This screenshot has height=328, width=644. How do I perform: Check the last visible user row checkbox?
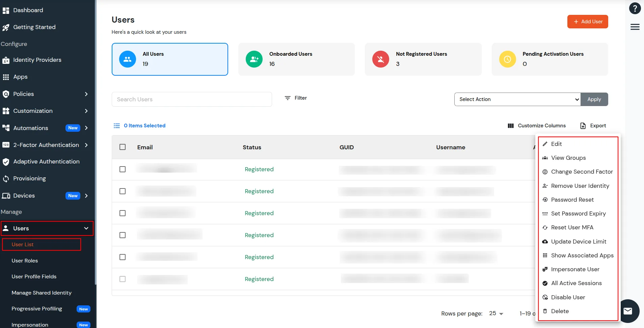pyautogui.click(x=122, y=279)
